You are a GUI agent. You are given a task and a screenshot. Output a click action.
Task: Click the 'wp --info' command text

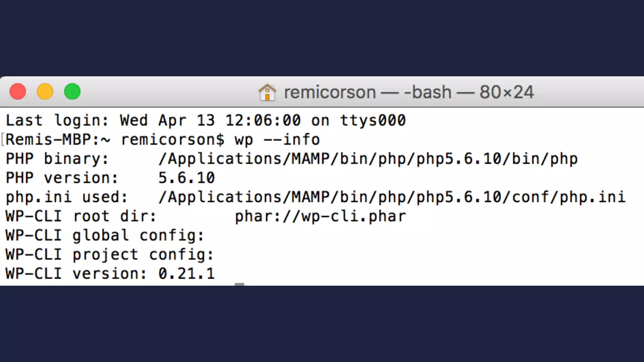click(277, 140)
